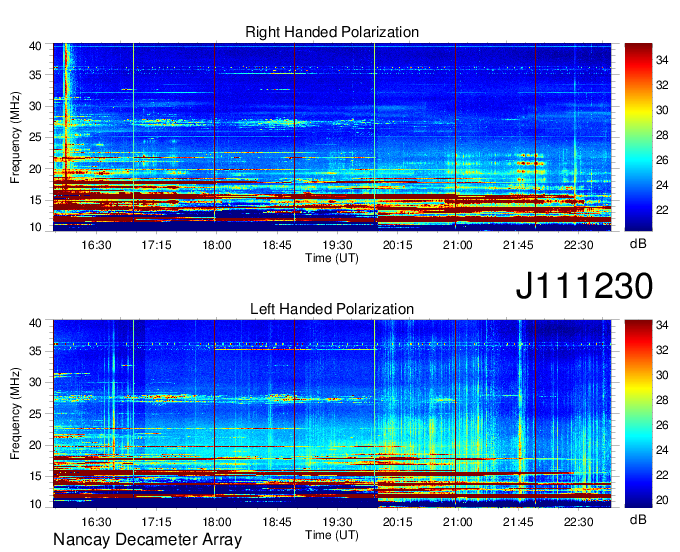Click "Frequency (MHz)" label of Left Handed plot
The image size is (680, 552).
[16, 414]
